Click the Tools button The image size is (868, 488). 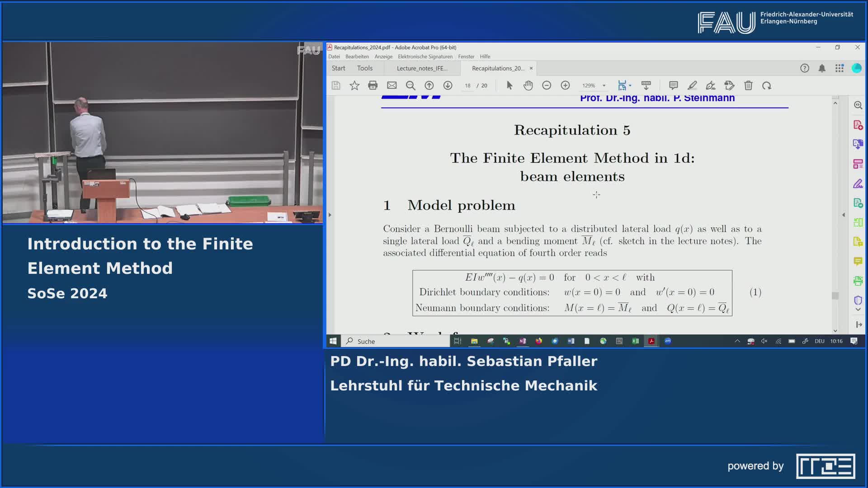coord(364,68)
